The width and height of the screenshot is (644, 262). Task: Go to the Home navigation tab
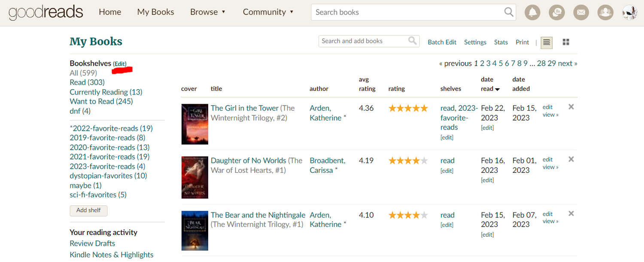pyautogui.click(x=110, y=12)
